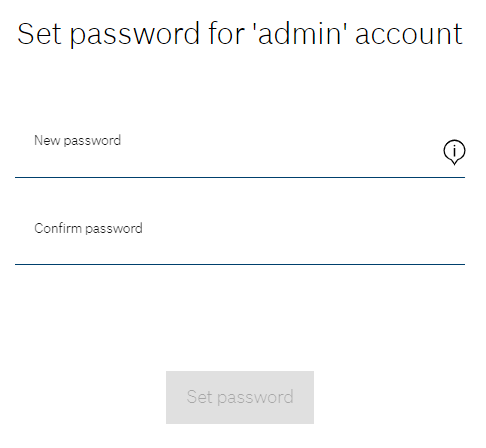
Task: Submit with the grey Set password button
Action: point(240,397)
